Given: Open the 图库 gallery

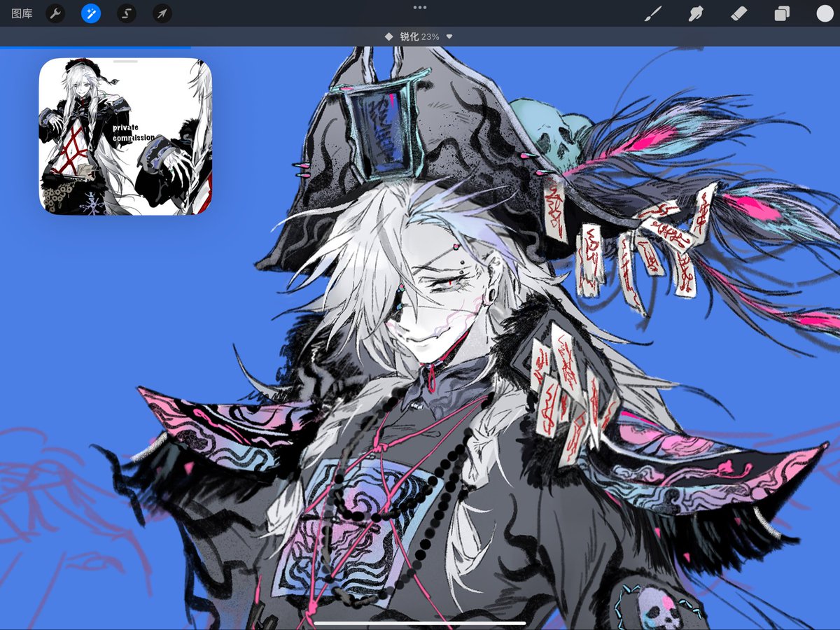Looking at the screenshot, I should tap(22, 13).
